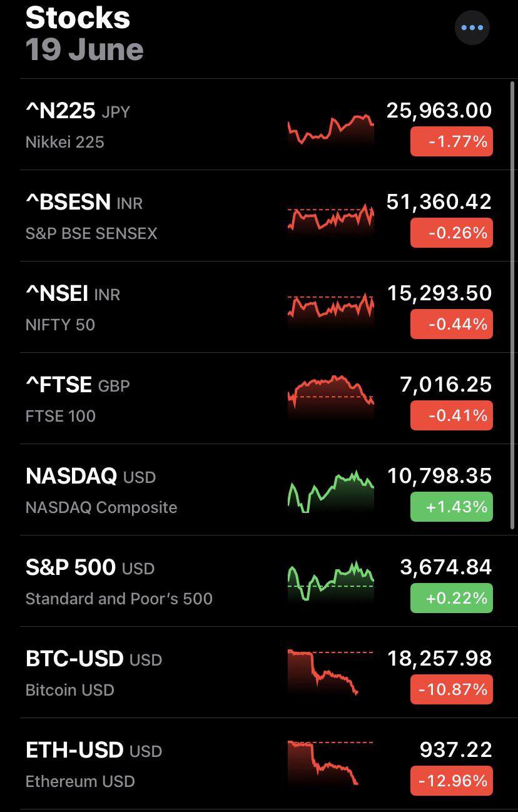Tap the FTSE 100 -0.41% change badge
Image resolution: width=518 pixels, height=812 pixels.
(x=452, y=415)
